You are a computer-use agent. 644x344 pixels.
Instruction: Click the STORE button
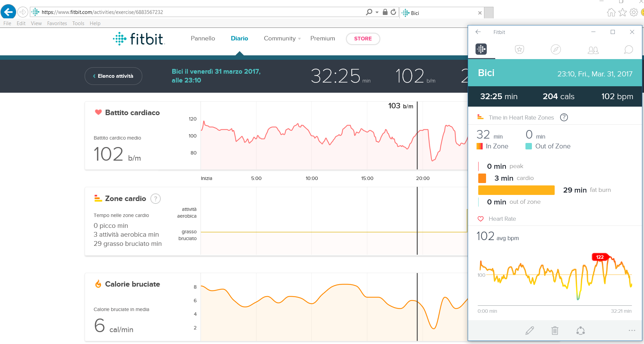tap(363, 38)
